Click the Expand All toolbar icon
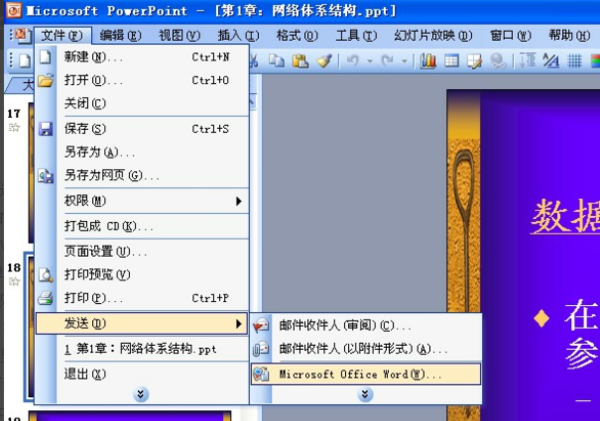 527,61
